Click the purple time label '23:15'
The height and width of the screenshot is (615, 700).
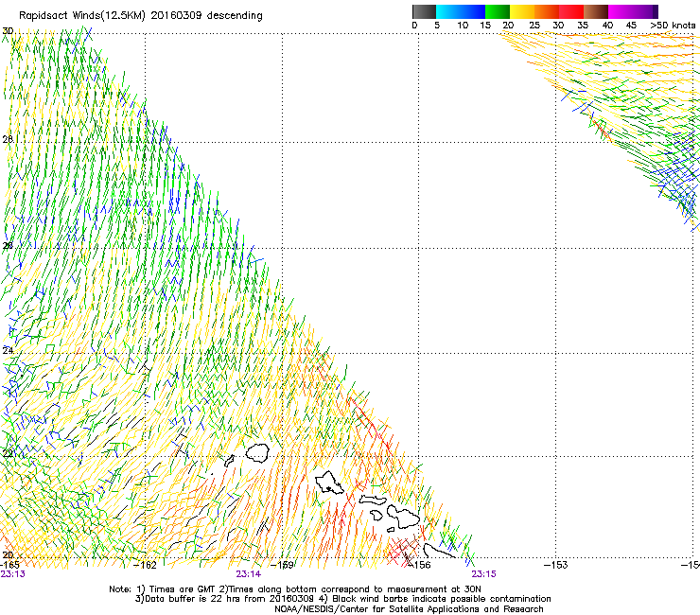coord(484,574)
